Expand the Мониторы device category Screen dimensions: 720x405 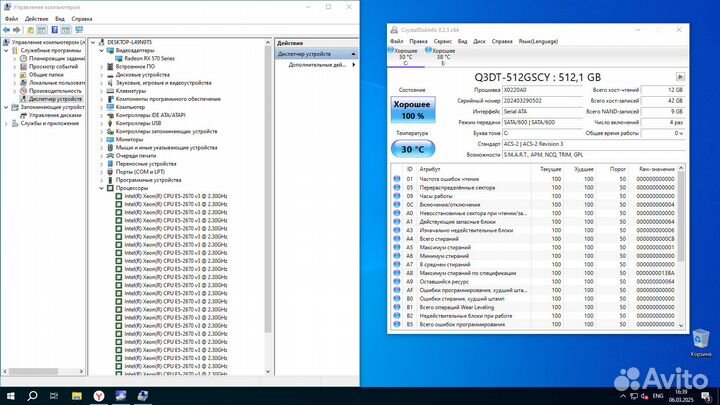tap(109, 139)
